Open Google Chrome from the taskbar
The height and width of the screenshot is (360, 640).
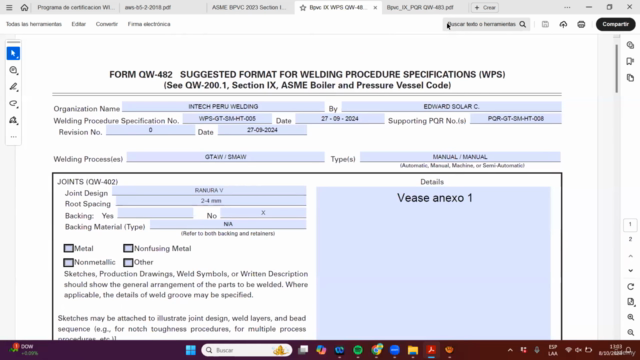coord(377,350)
